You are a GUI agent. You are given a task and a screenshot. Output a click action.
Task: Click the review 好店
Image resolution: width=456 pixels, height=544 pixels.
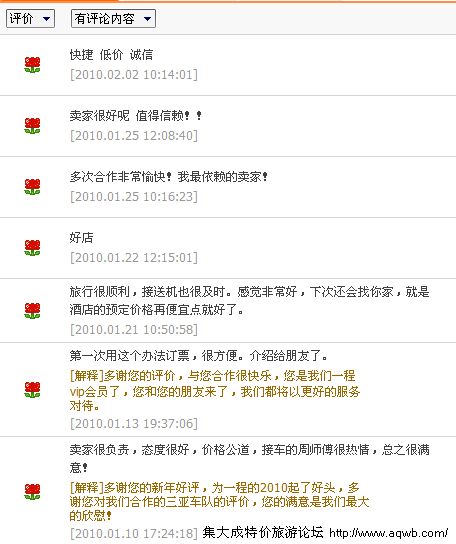82,238
